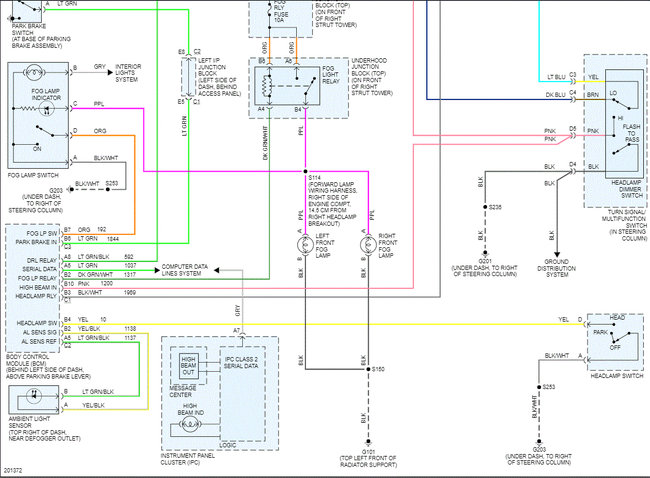Click the Headlamp Switch label
650x478 pixels.
[617, 376]
